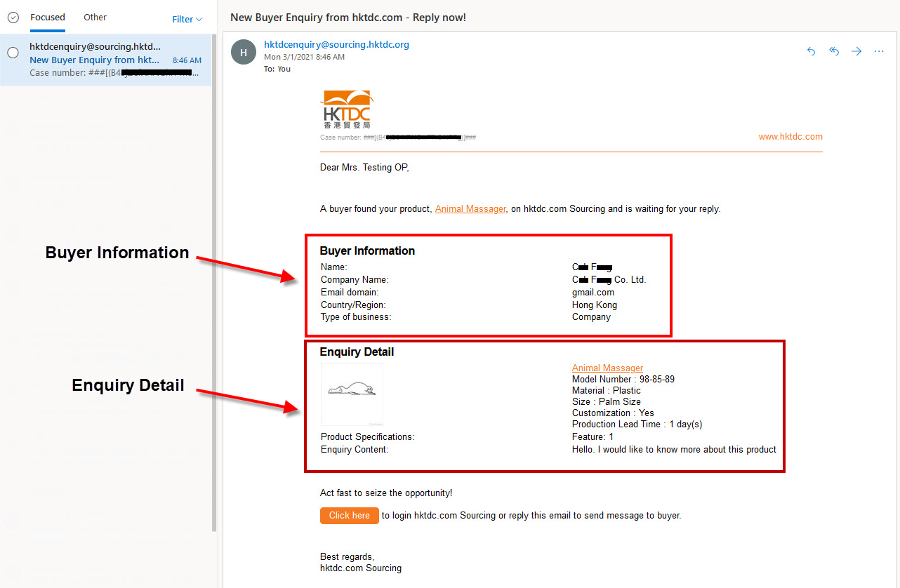Open the more actions ellipsis menu
The image size is (900, 588).
[x=879, y=51]
